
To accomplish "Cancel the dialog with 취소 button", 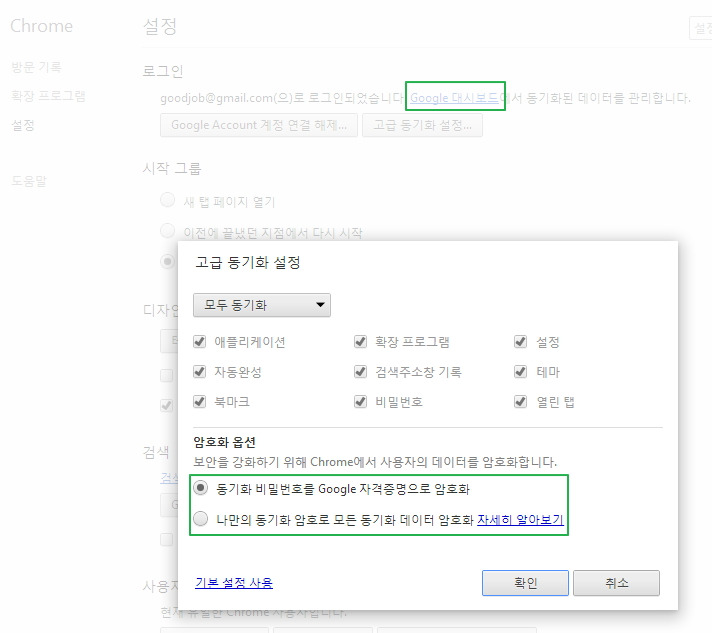I will click(616, 583).
